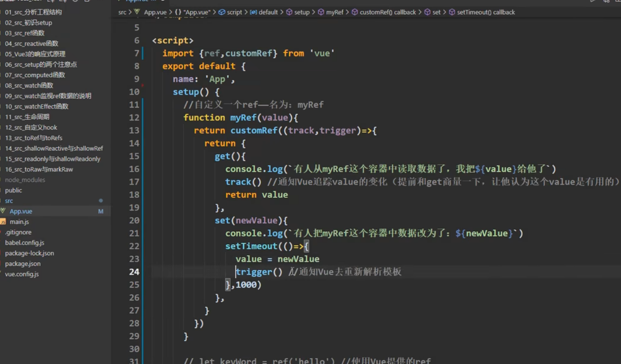The width and height of the screenshot is (621, 364).
Task: Click 'customRef' in the import statement
Action: (249, 53)
